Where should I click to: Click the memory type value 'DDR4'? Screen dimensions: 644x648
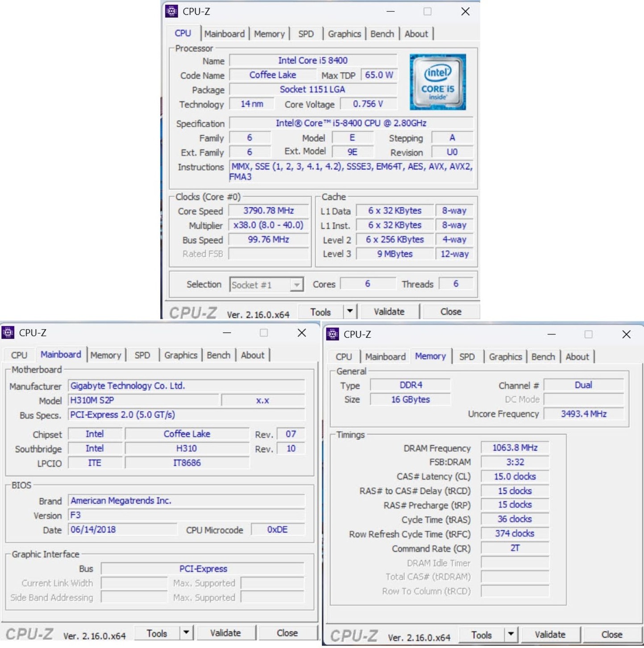click(411, 385)
